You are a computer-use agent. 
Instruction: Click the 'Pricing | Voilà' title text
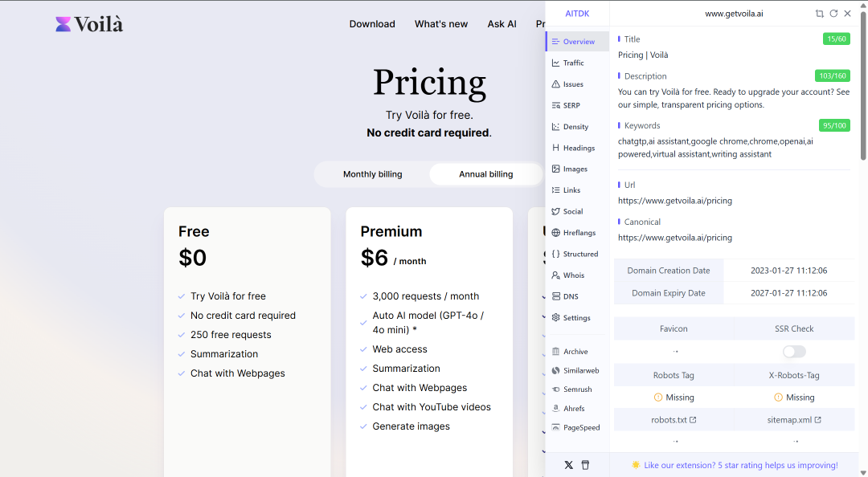643,55
